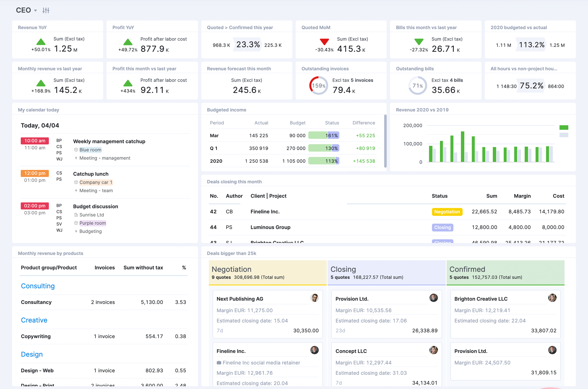Open the dashboard filter settings icon

46,10
